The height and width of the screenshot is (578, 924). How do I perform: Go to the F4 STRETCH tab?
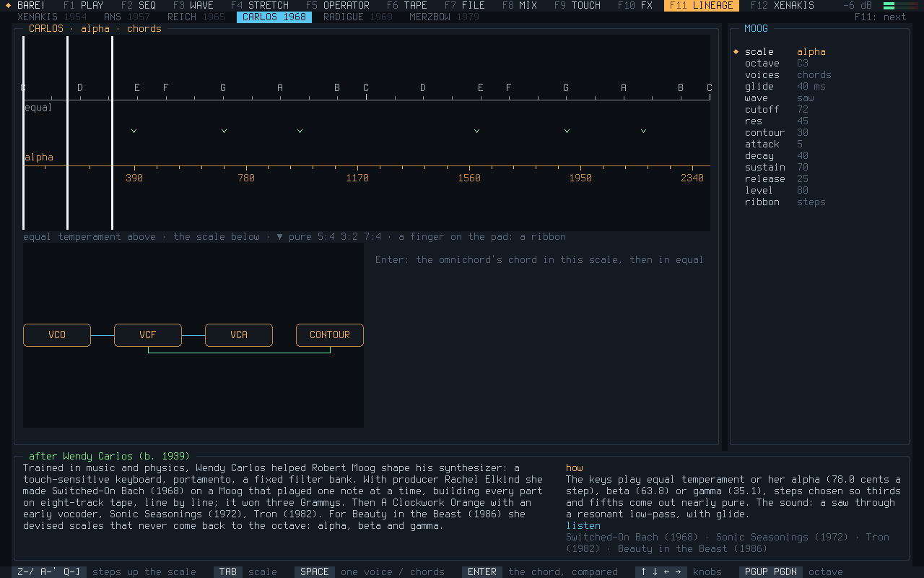tap(260, 5)
